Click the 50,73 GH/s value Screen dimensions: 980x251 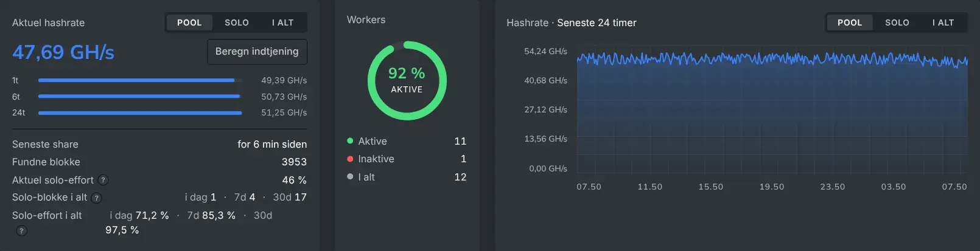coord(284,97)
